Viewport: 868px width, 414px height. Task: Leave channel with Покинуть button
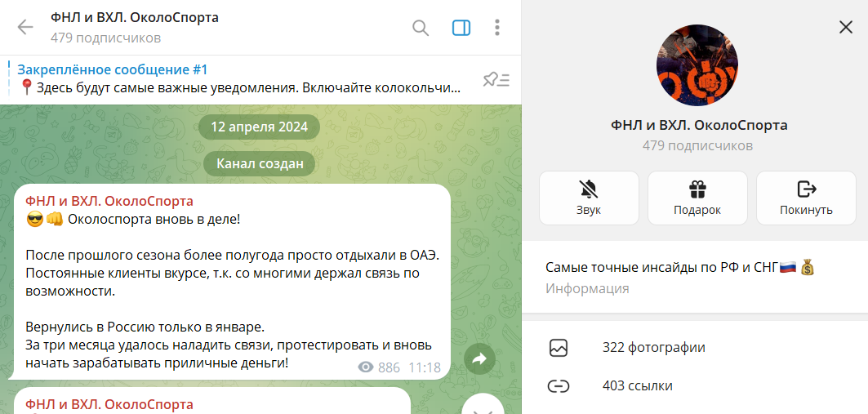(x=806, y=198)
